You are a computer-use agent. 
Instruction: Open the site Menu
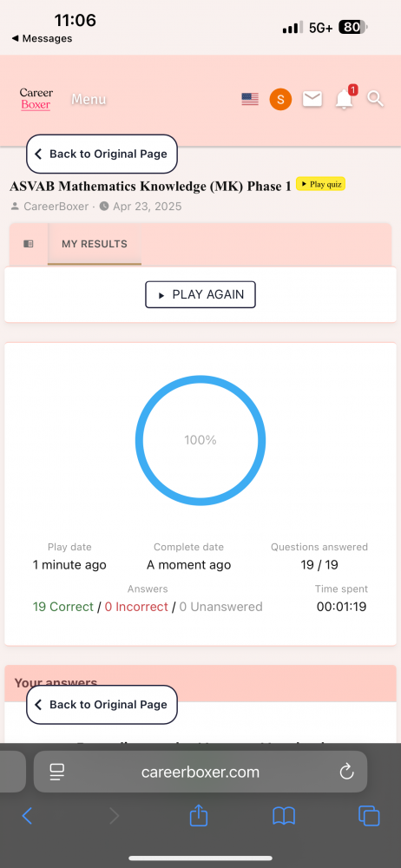[x=89, y=100]
